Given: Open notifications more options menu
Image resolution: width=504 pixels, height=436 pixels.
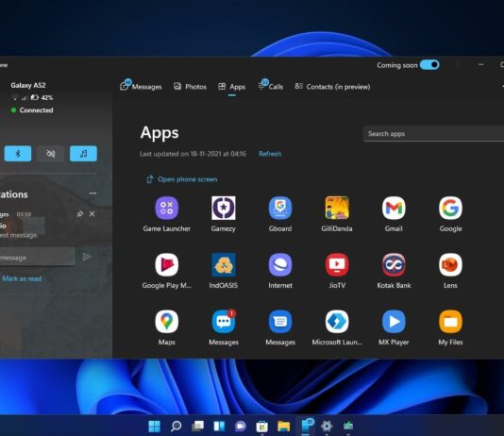Looking at the screenshot, I should 92,193.
